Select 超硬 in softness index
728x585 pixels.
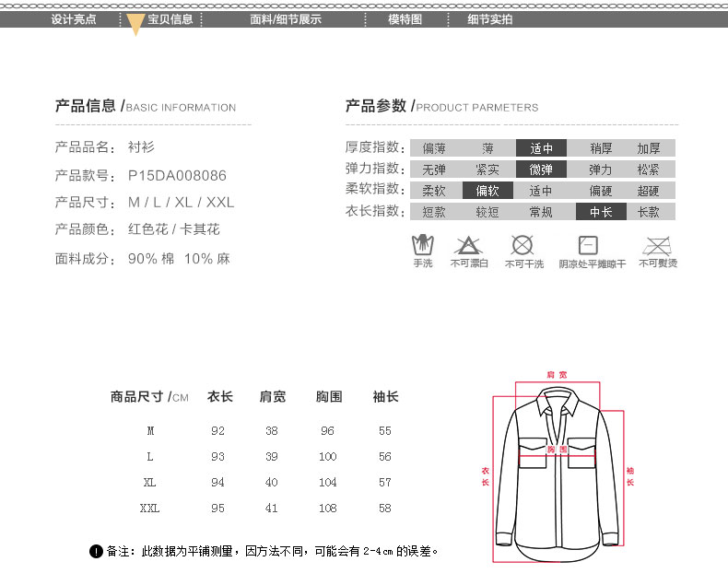pyautogui.click(x=649, y=191)
